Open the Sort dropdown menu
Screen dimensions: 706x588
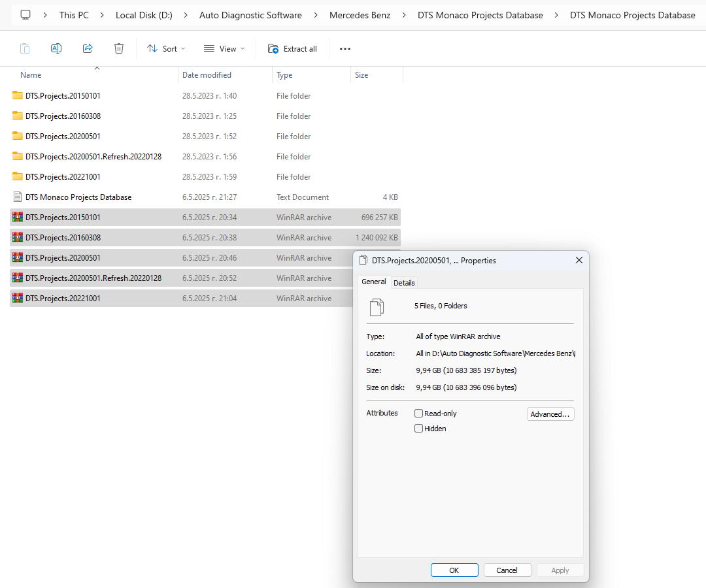click(x=166, y=48)
